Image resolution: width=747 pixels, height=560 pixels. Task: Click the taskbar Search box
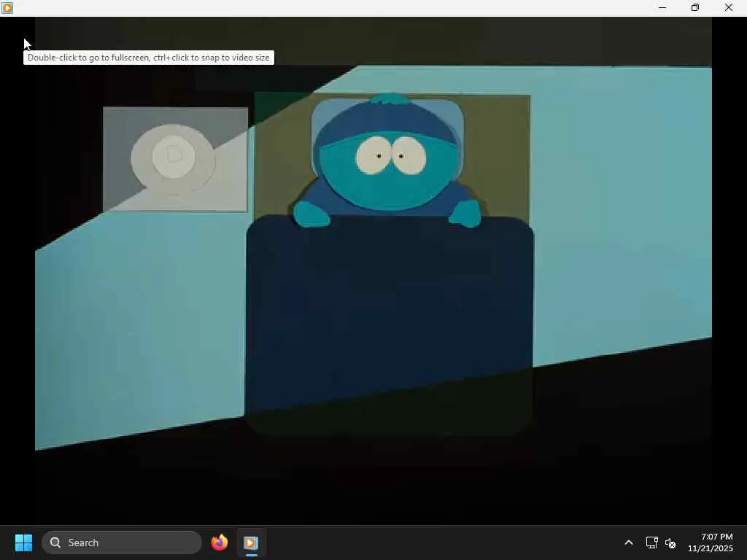[122, 542]
